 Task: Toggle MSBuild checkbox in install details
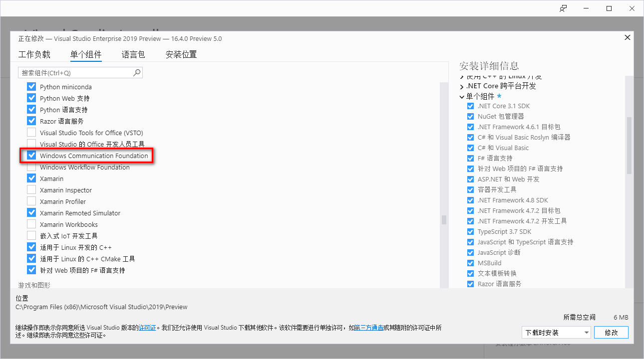tap(470, 263)
